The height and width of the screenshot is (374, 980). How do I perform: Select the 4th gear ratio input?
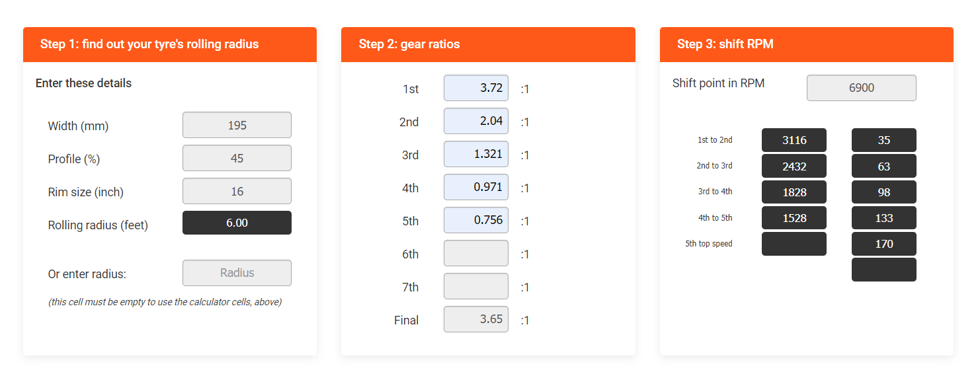point(475,187)
